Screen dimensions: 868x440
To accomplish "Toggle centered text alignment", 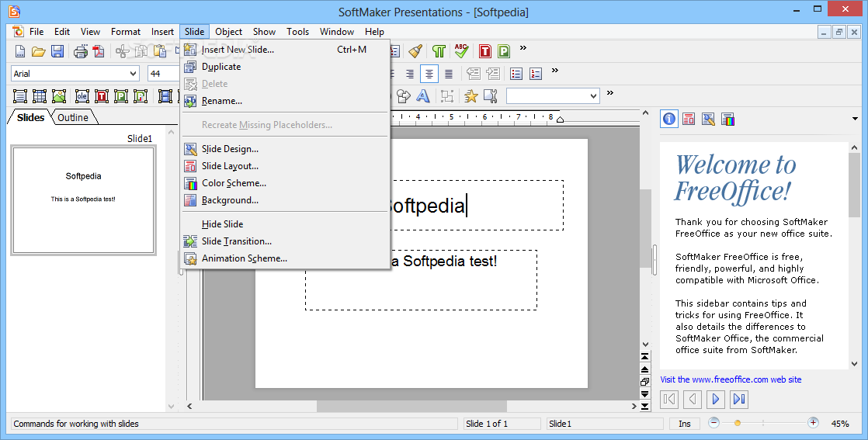I will pyautogui.click(x=429, y=74).
